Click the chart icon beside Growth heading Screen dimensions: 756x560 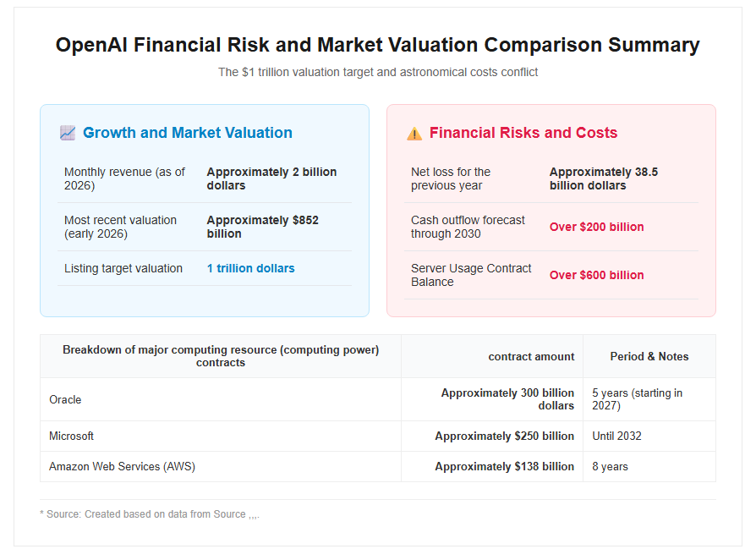coord(68,133)
